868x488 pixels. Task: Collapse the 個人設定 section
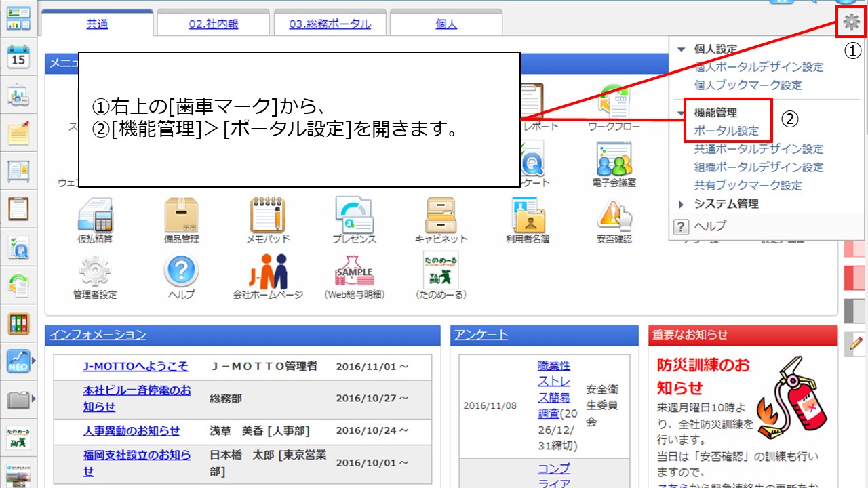[x=682, y=49]
